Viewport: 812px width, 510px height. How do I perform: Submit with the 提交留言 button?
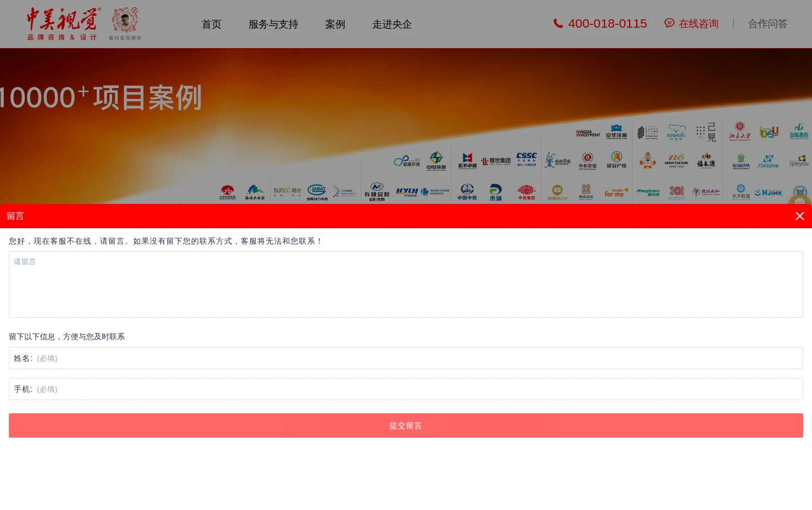[406, 425]
